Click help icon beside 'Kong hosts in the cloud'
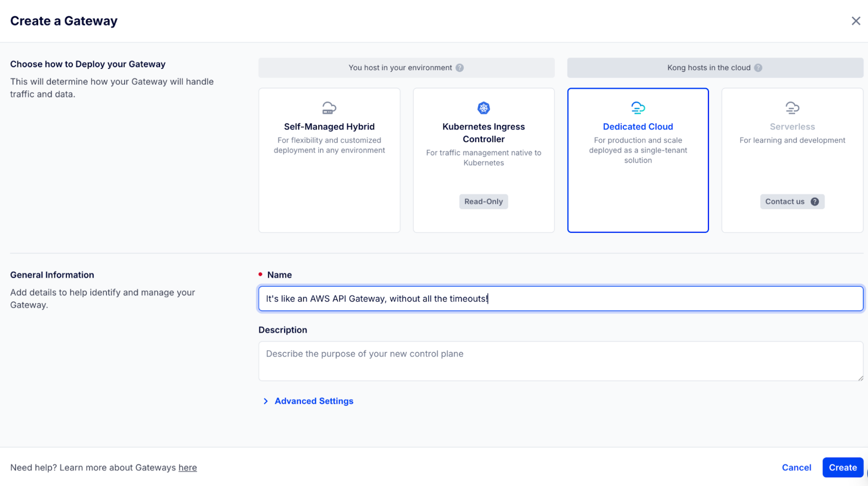This screenshot has height=486, width=868. pos(758,68)
